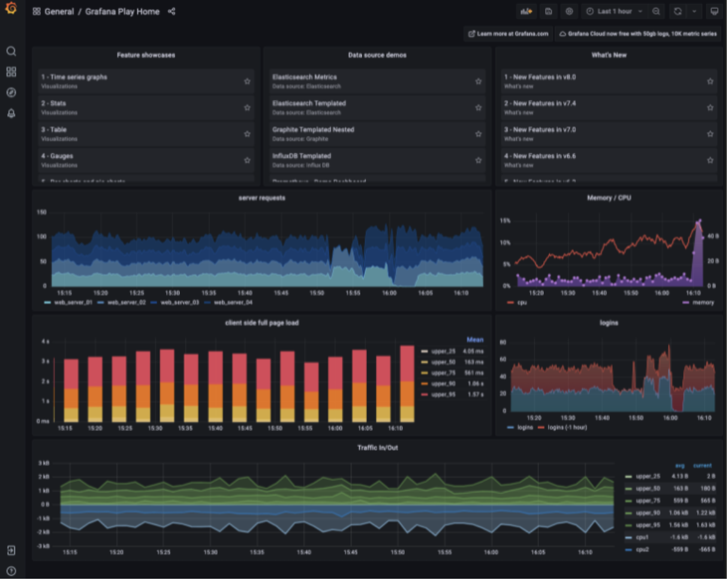Open the Feature showcases panel title menu
The height and width of the screenshot is (580, 728).
point(146,55)
